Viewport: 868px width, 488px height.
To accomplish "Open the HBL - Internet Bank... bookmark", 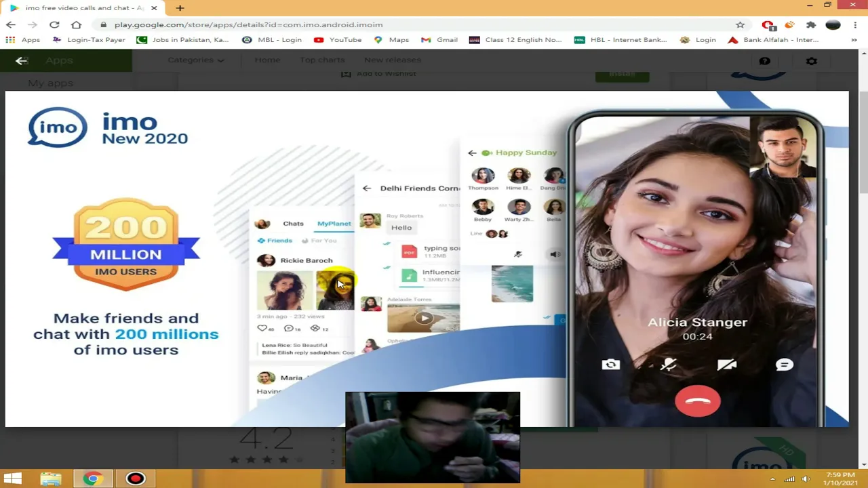I will (621, 40).
